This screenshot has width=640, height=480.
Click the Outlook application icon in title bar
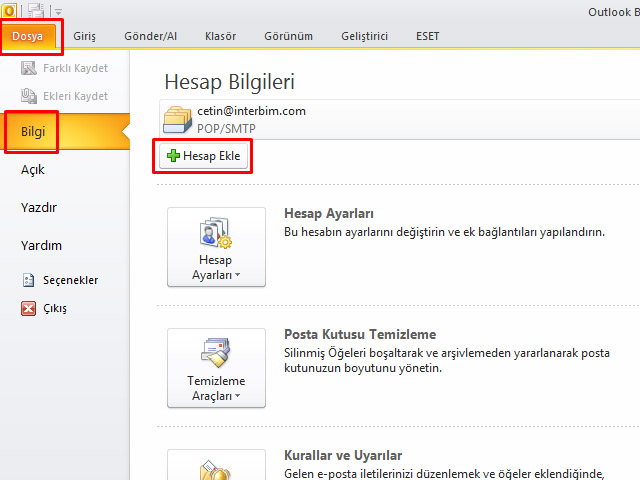pos(9,9)
